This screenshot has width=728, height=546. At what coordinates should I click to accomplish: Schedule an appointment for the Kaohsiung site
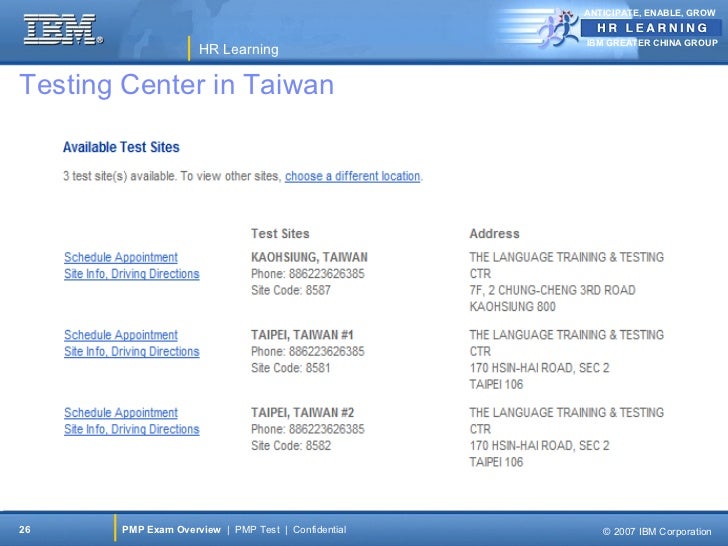click(x=121, y=258)
